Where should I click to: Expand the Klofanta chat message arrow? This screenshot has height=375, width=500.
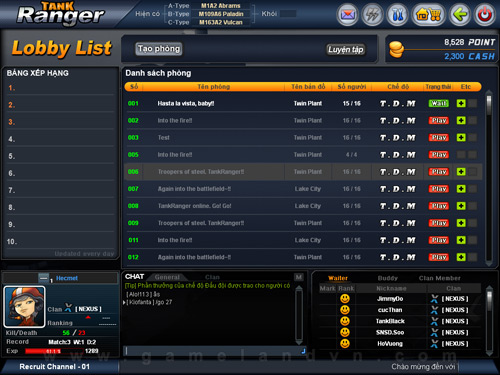click(124, 302)
